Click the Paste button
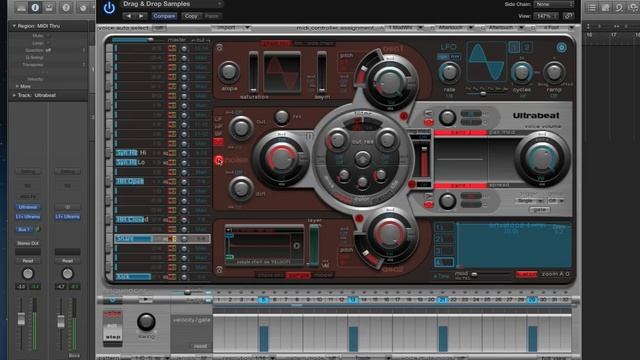Screen dimensions: 640x360 tap(211, 16)
